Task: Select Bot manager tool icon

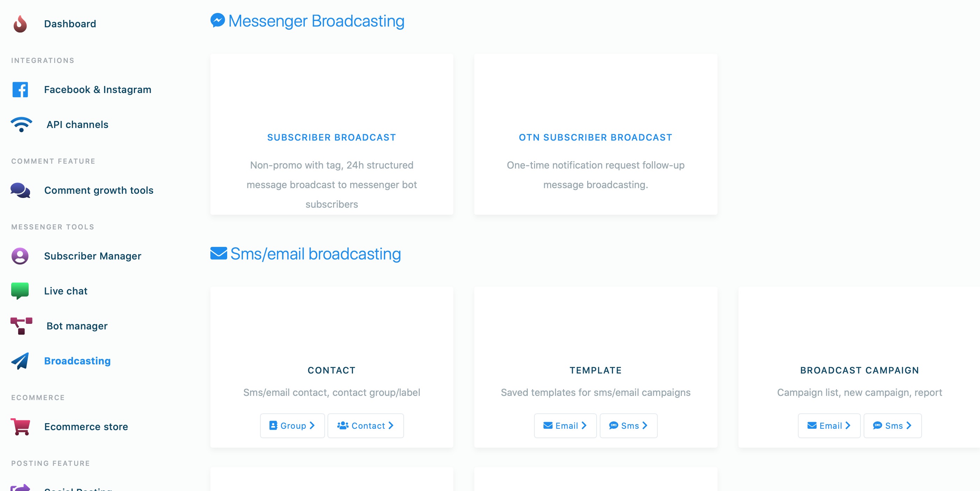Action: pyautogui.click(x=20, y=325)
